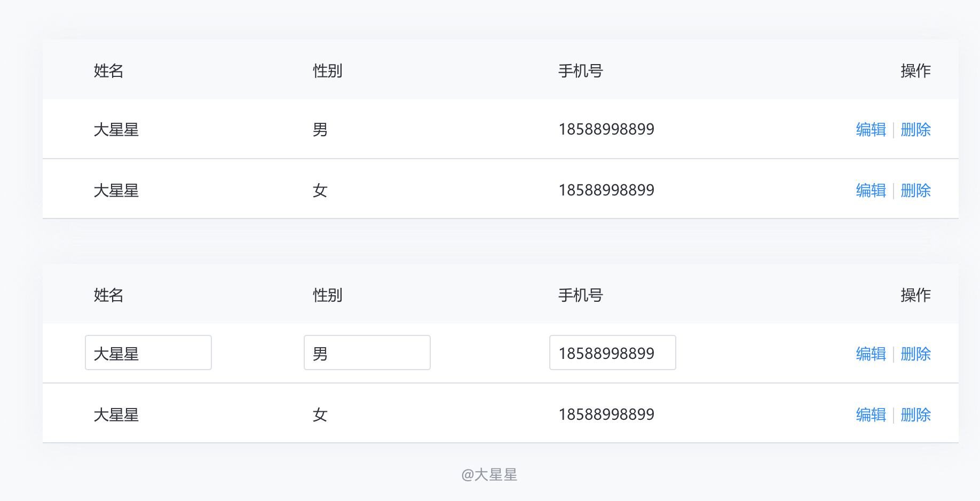
Task: Click 删除 in top table's 女 row
Action: (x=915, y=191)
